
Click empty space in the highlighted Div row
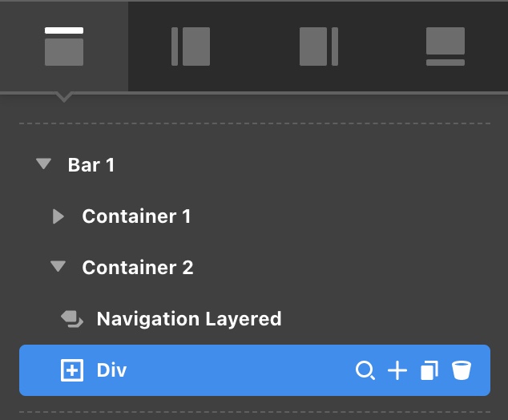[x=240, y=370]
